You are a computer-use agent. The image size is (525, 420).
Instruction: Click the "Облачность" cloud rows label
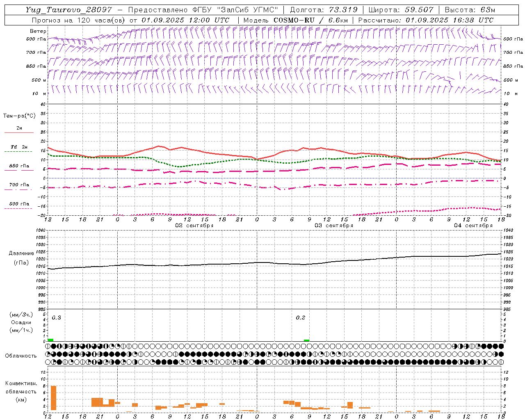tap(21, 356)
